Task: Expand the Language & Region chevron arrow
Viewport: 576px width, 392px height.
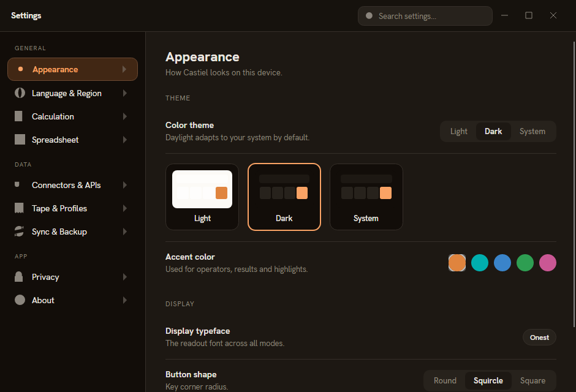Action: coord(125,93)
